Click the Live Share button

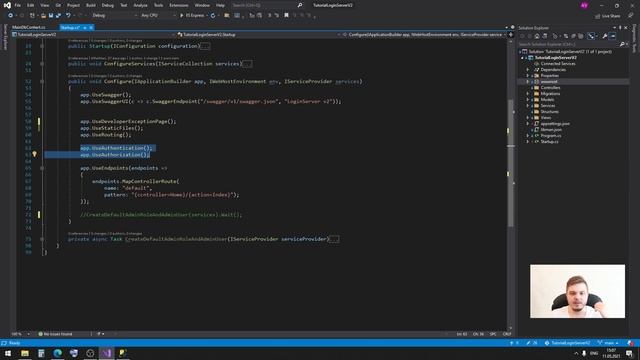pyautogui.click(x=608, y=16)
